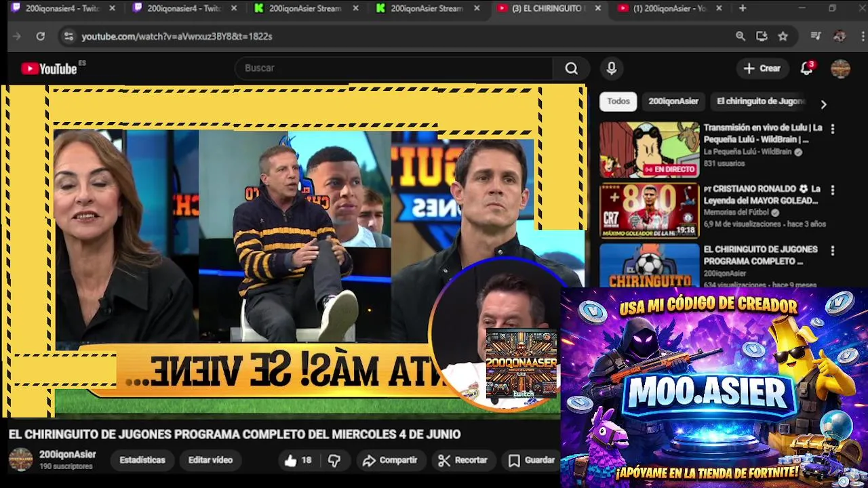Open options menu for Cristiano Ronaldo video
This screenshot has height=488, width=868.
833,190
